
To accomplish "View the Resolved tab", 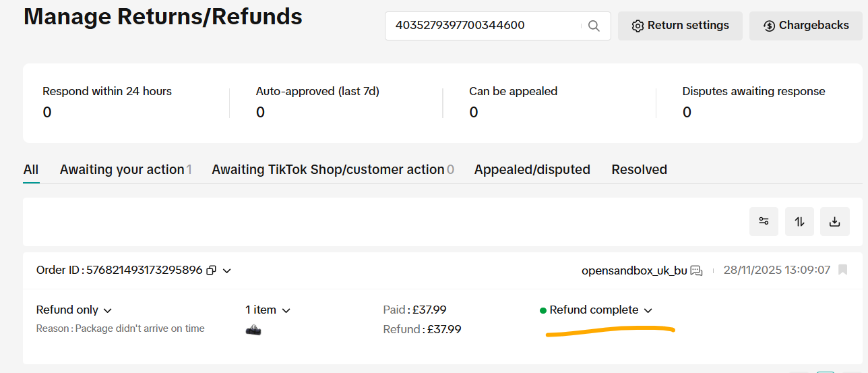I will pyautogui.click(x=639, y=170).
